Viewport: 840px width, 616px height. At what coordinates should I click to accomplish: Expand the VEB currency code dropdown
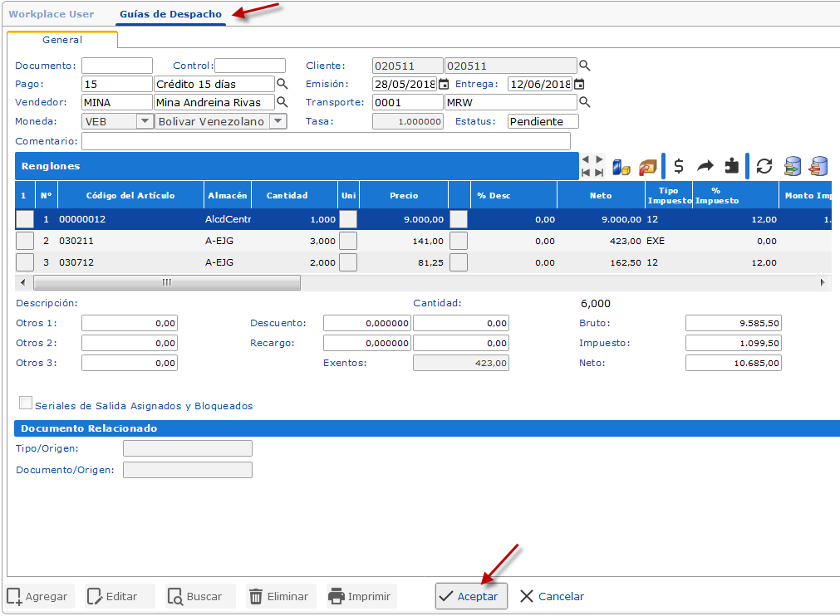[145, 121]
